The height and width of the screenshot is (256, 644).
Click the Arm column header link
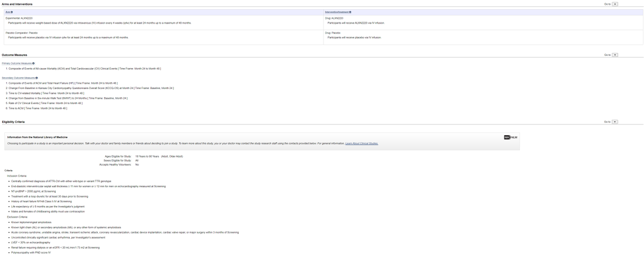point(8,12)
